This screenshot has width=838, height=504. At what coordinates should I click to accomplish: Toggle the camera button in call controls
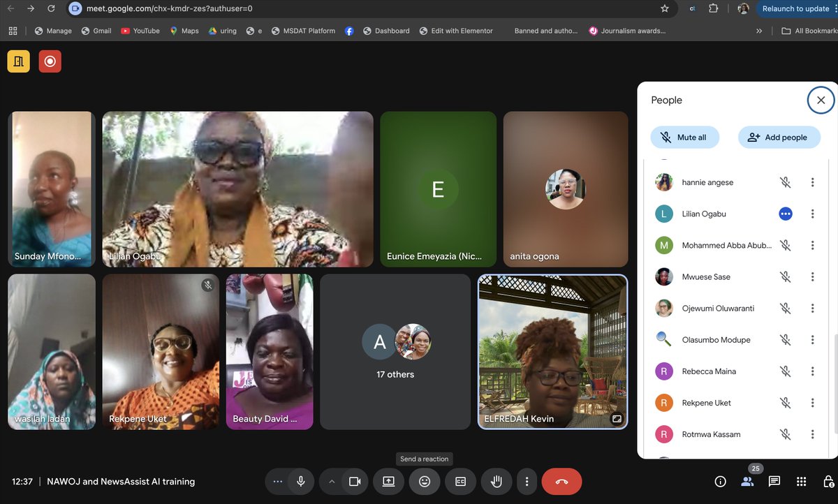[x=355, y=482]
